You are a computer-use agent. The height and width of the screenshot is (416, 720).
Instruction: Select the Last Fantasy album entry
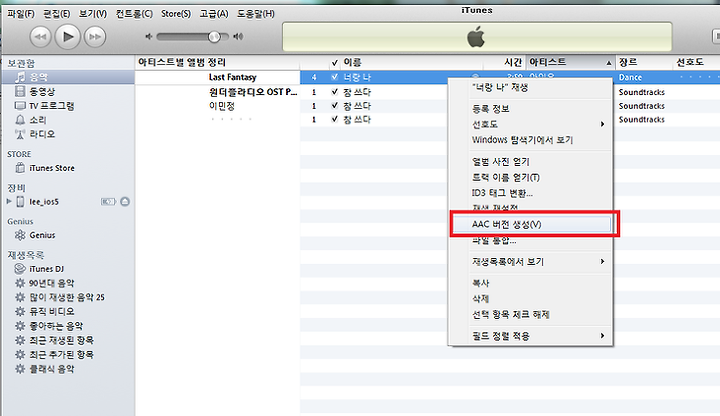pos(232,77)
